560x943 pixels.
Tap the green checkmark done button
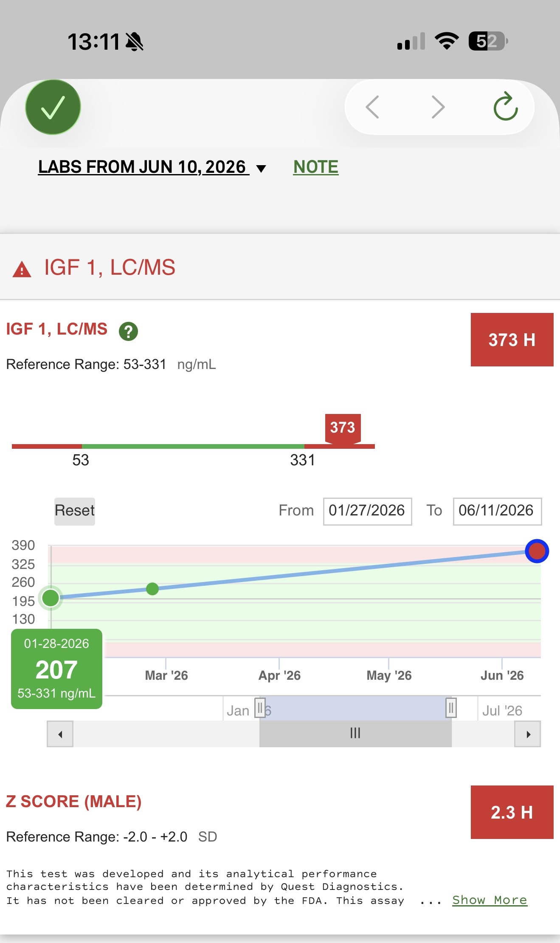[x=53, y=107]
